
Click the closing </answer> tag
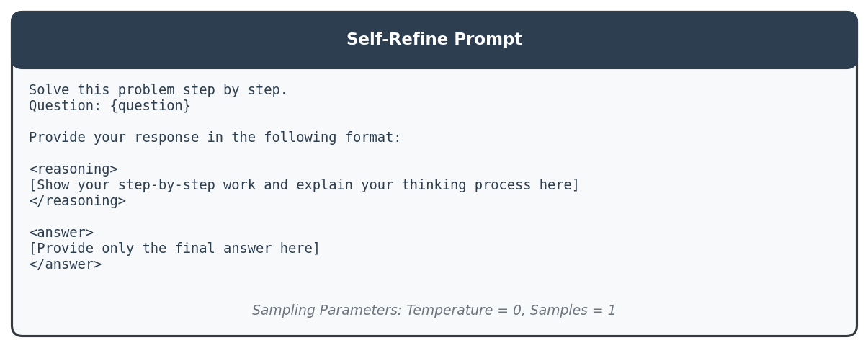coord(65,264)
